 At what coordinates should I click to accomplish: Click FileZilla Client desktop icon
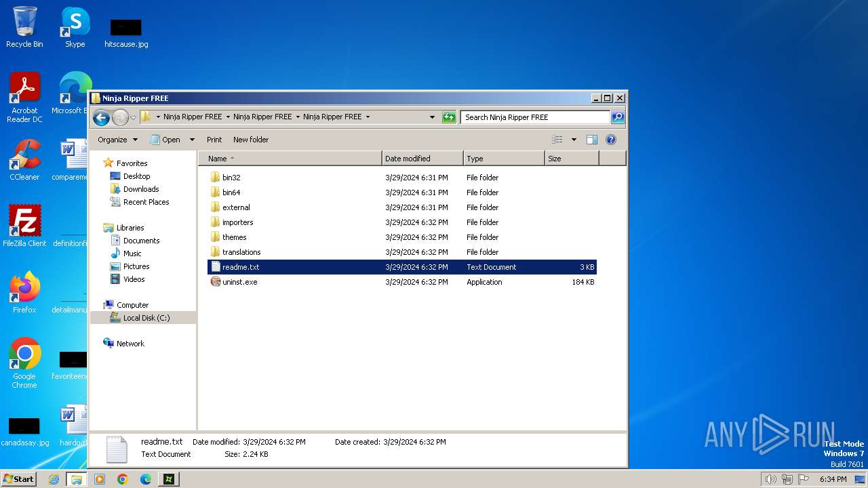24,226
